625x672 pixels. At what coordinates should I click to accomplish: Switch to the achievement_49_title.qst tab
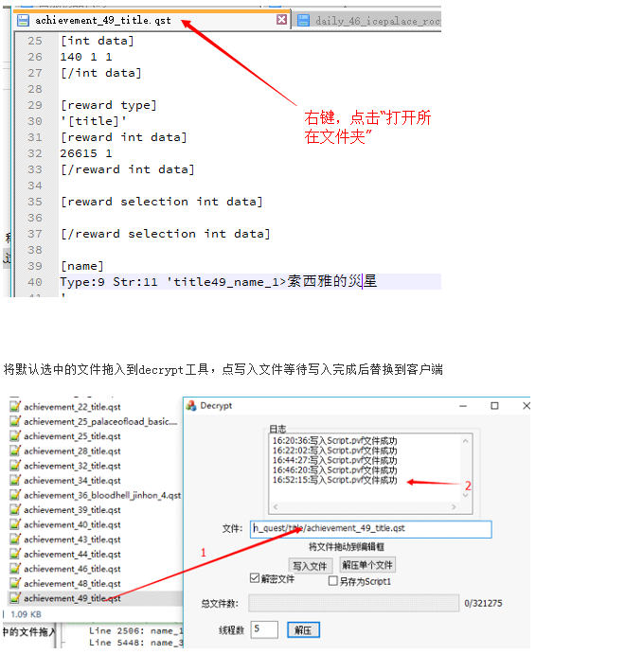104,20
